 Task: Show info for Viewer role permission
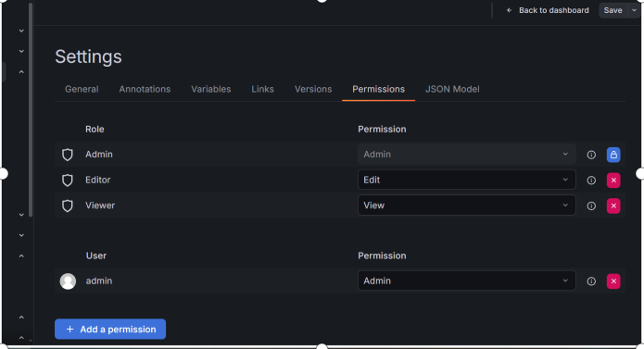(591, 206)
